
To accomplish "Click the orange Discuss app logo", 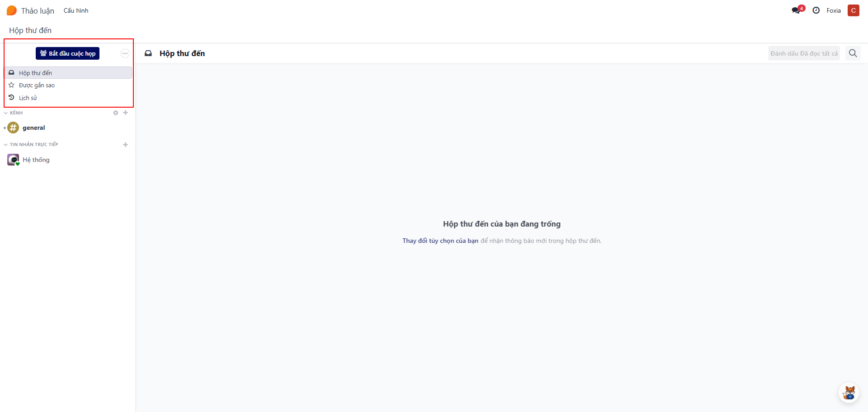I will click(x=12, y=10).
